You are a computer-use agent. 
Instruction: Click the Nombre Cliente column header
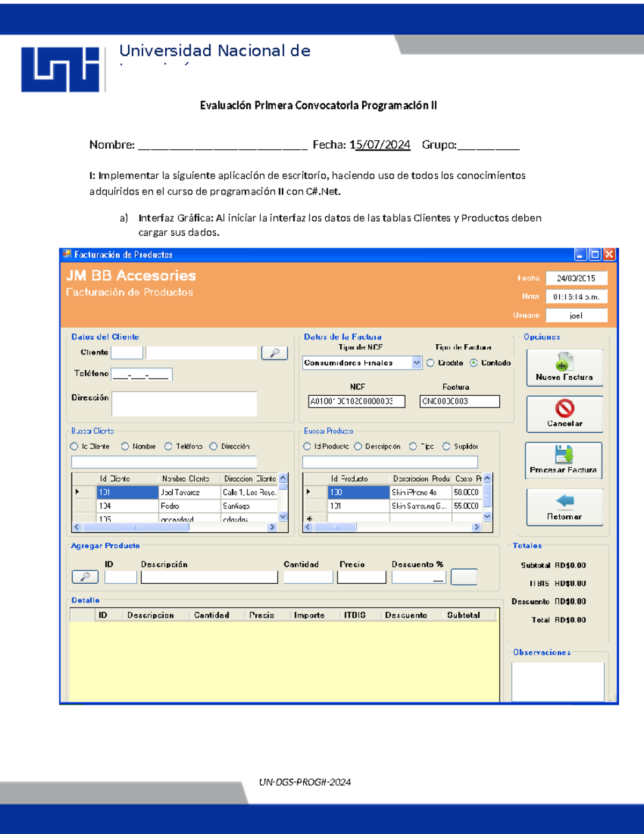(x=186, y=478)
